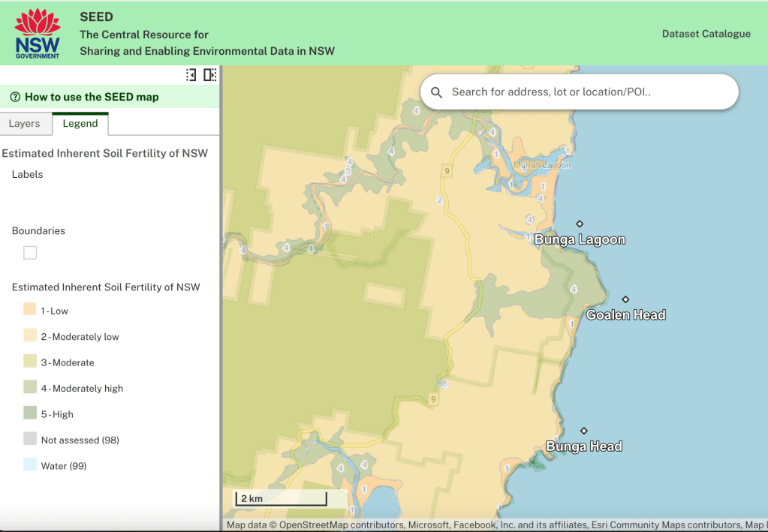Select the Legend tab
The image size is (768, 532).
pyautogui.click(x=80, y=124)
